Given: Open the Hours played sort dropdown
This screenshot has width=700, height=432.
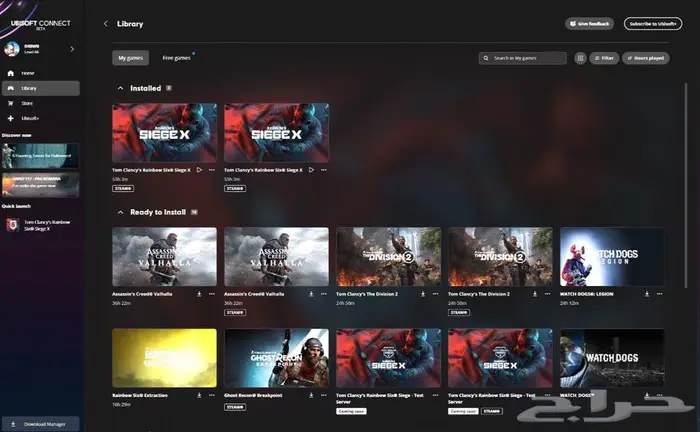Looking at the screenshot, I should click(x=645, y=59).
